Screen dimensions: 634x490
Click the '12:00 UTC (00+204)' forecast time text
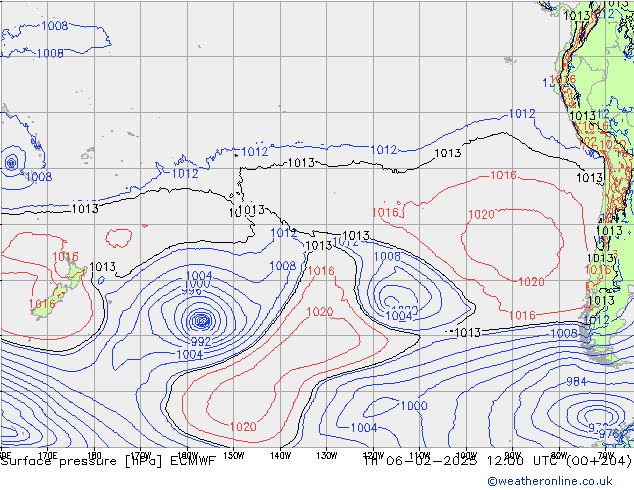[x=559, y=461]
